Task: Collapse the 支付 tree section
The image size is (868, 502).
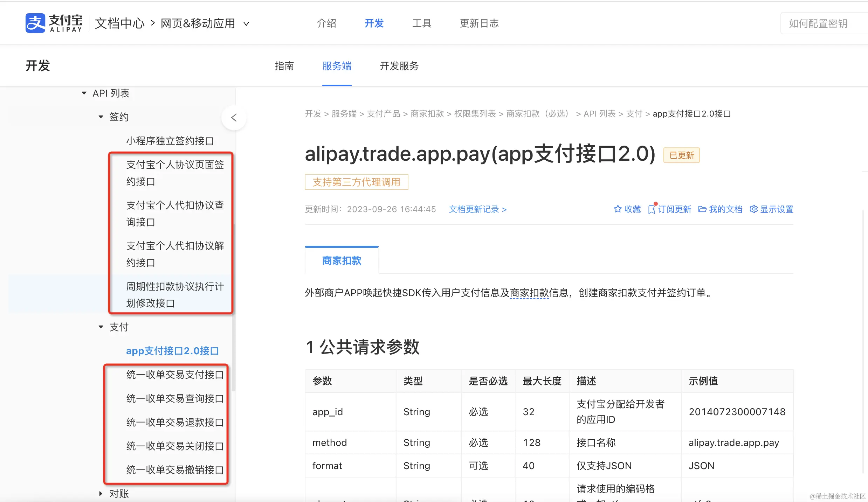Action: pyautogui.click(x=101, y=327)
